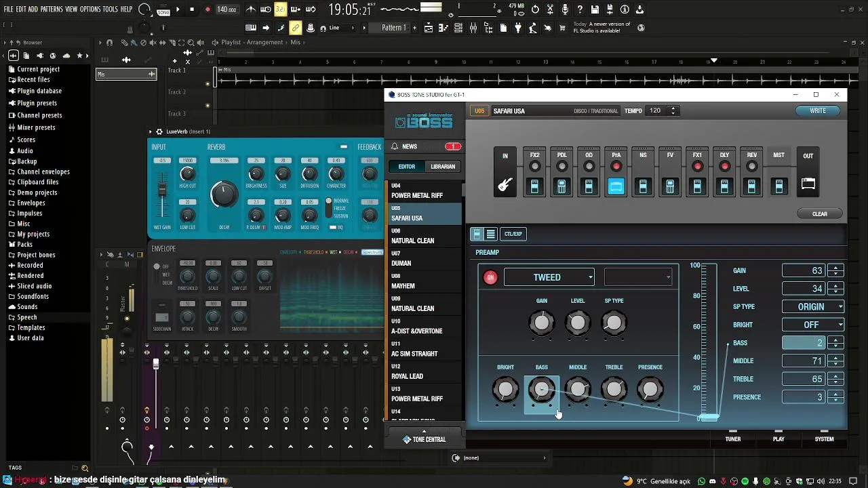
Task: Switch to the EDITOR tab
Action: pyautogui.click(x=407, y=167)
